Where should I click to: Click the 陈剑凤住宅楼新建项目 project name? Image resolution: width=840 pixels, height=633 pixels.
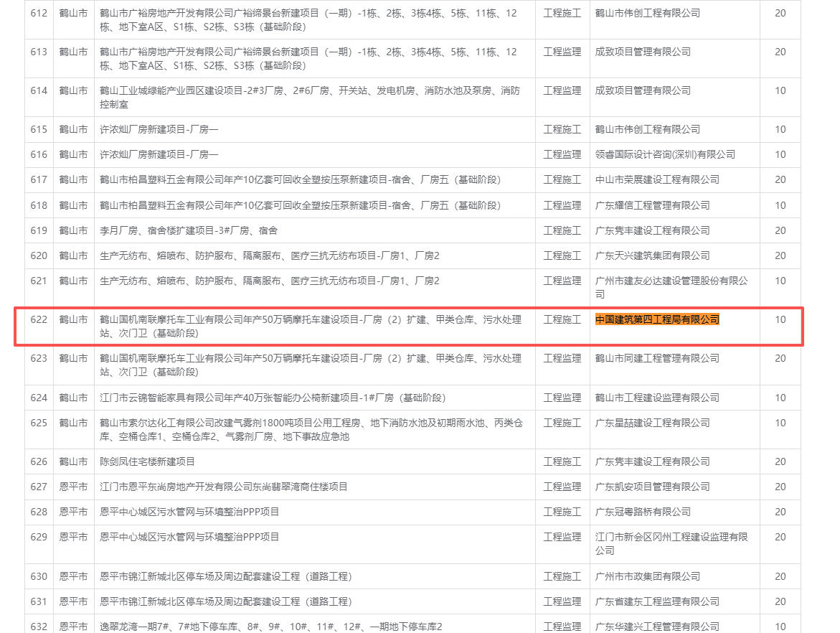tap(147, 461)
